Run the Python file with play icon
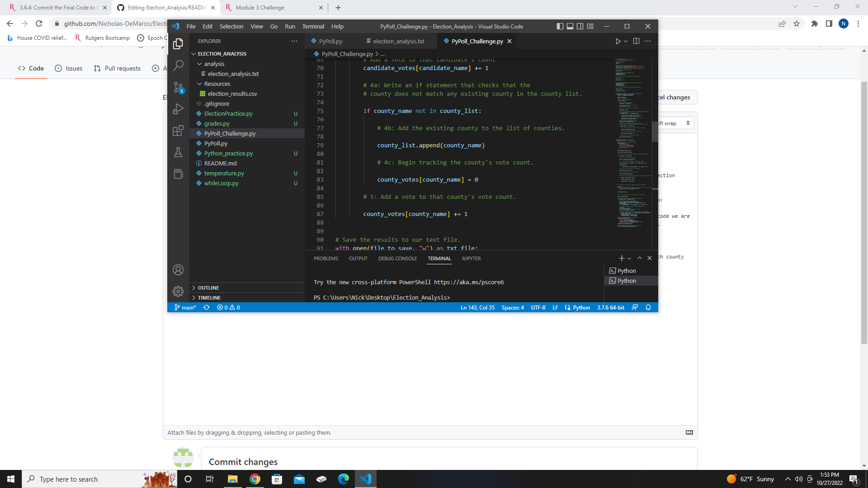The width and height of the screenshot is (868, 488). point(618,41)
